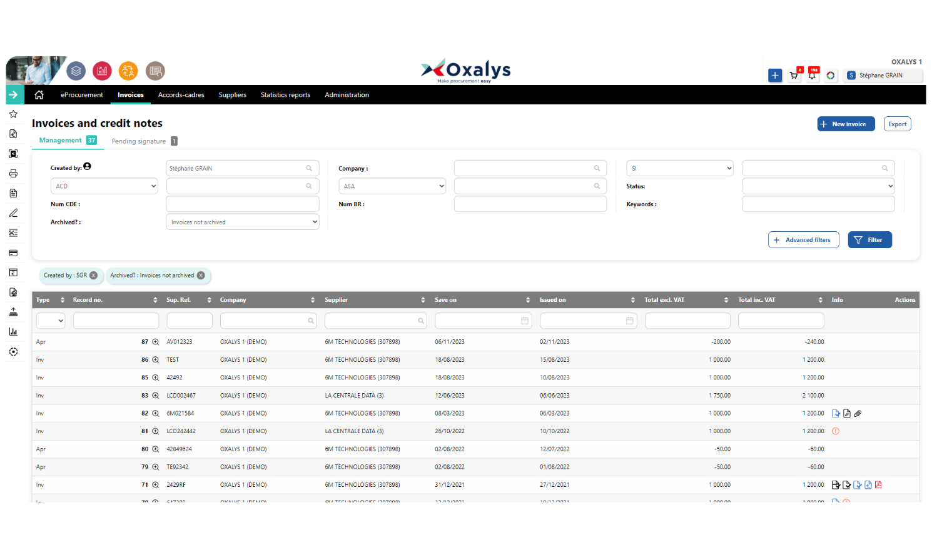Screen dimensions: 932x560
Task: Open magnifier for record 82
Action: [x=156, y=413]
